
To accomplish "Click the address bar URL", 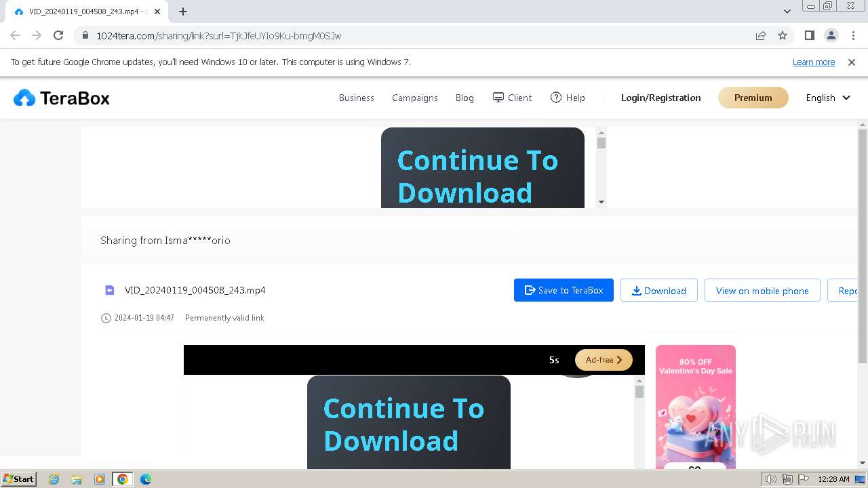I will [x=218, y=36].
